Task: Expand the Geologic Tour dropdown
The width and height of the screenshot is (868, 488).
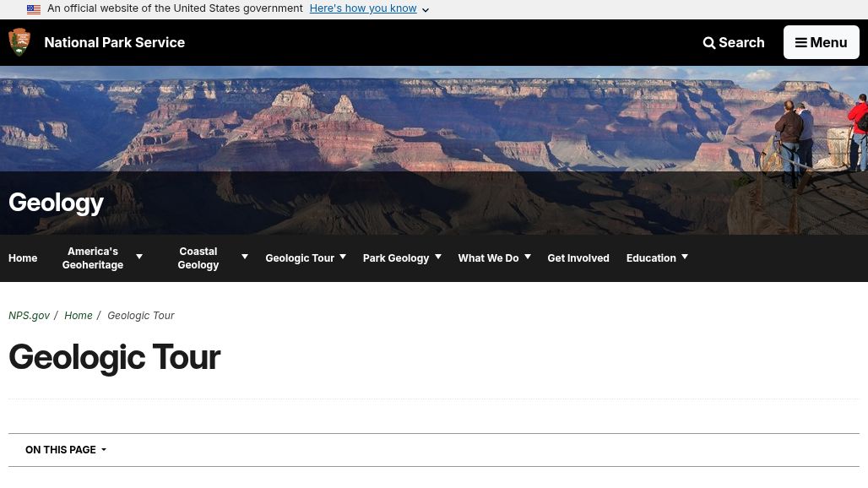Action: pos(342,257)
